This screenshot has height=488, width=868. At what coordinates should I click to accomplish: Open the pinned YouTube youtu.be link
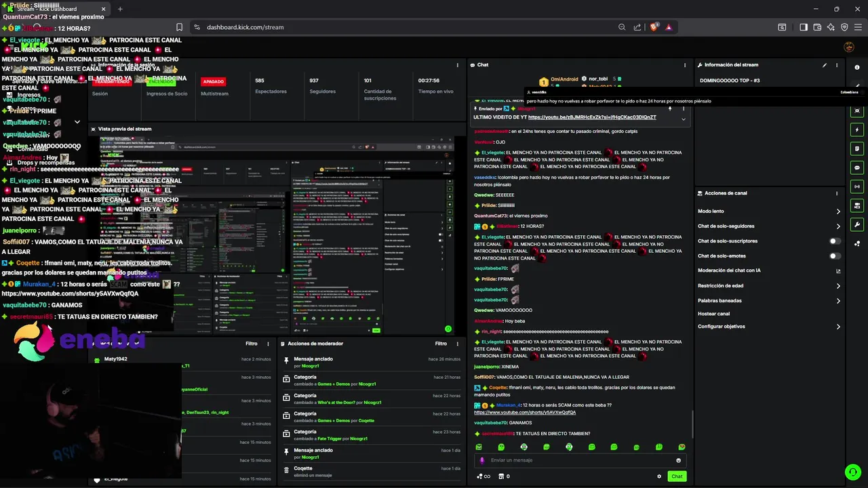coord(592,117)
